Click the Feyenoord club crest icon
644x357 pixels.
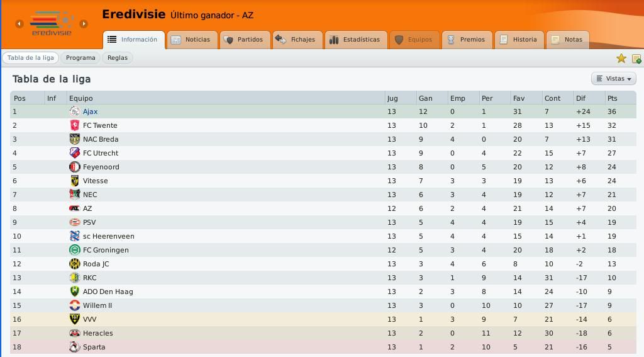click(x=74, y=167)
